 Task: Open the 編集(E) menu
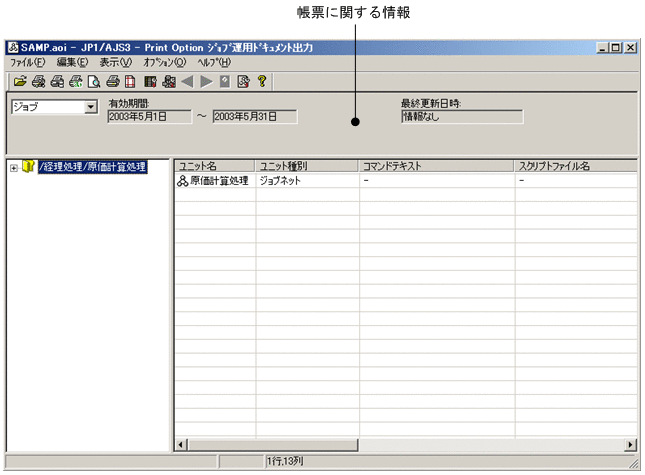pos(72,63)
